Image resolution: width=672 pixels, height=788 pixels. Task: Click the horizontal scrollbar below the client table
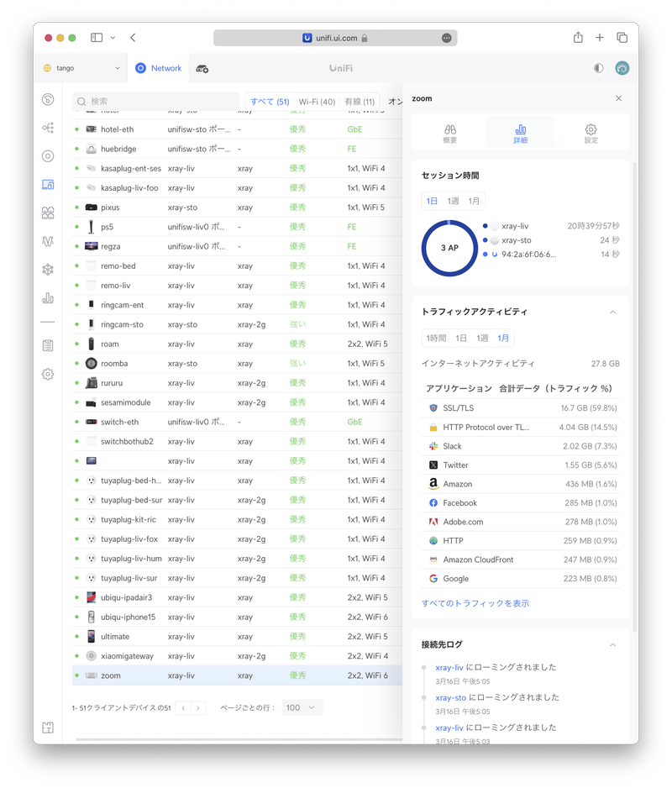[235, 739]
